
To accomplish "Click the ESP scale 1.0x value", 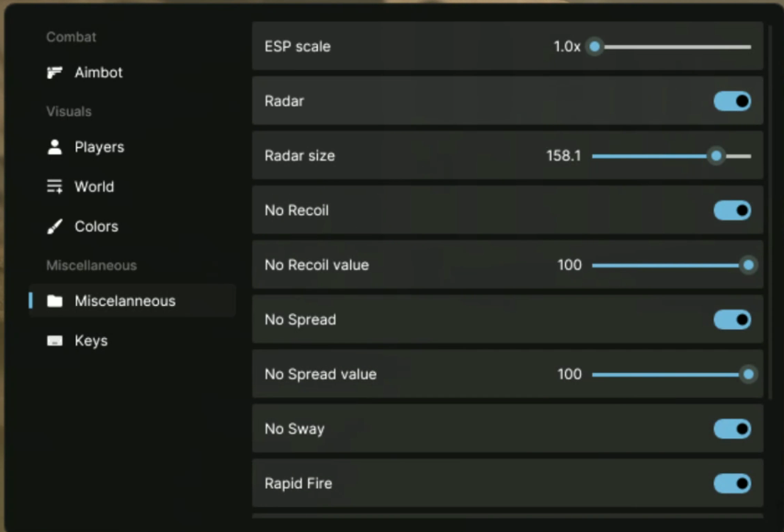I will click(566, 47).
